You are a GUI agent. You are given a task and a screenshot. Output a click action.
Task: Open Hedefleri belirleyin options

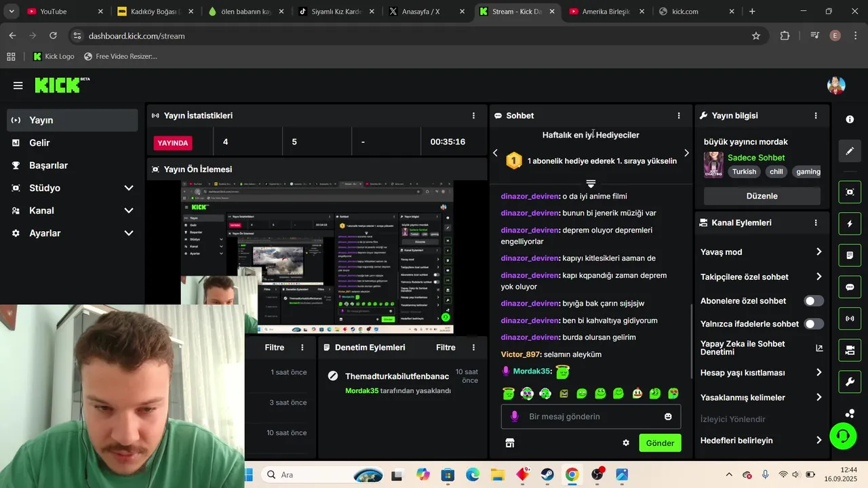tap(761, 441)
